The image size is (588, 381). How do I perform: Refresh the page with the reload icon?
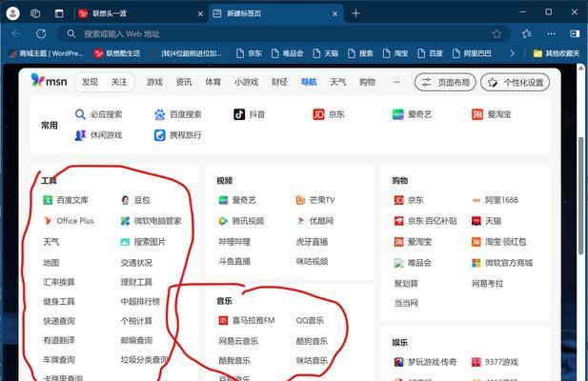click(41, 33)
